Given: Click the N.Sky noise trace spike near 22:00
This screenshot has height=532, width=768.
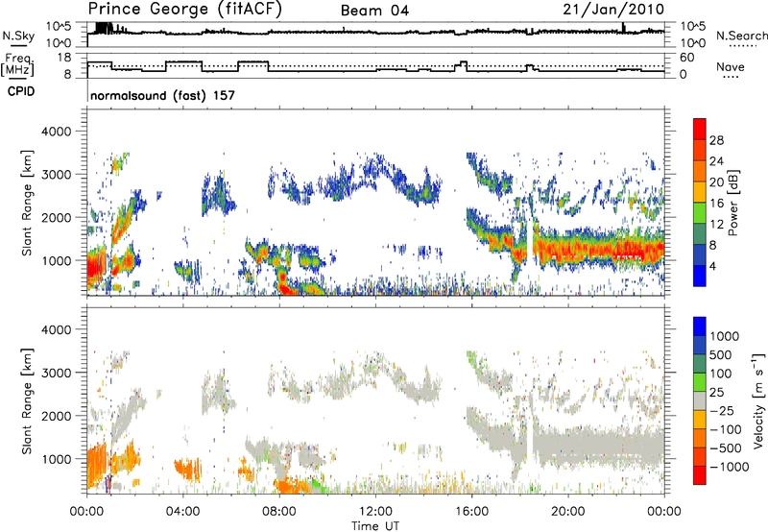Looking at the screenshot, I should [623, 28].
